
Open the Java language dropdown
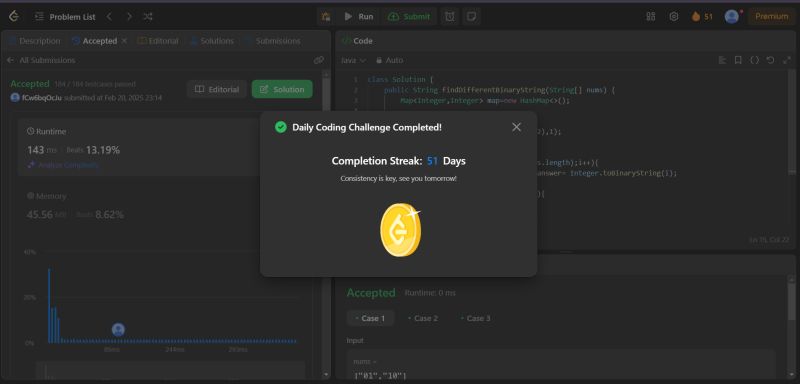(353, 60)
